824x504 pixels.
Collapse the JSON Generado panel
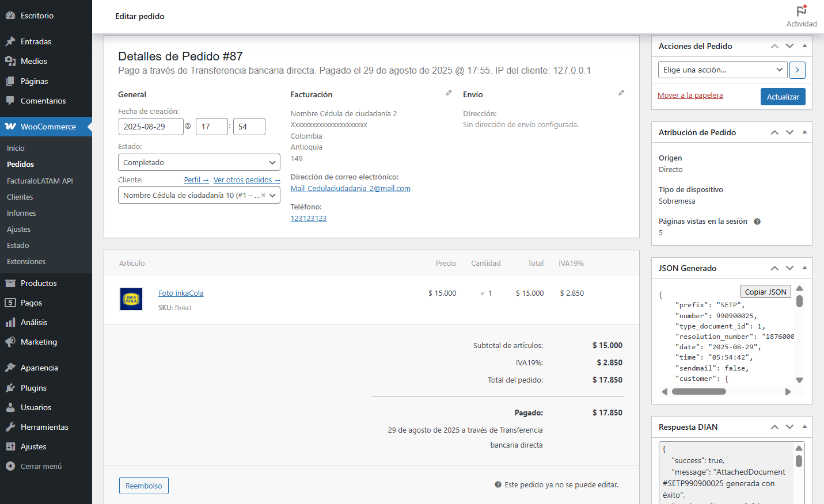click(x=804, y=268)
